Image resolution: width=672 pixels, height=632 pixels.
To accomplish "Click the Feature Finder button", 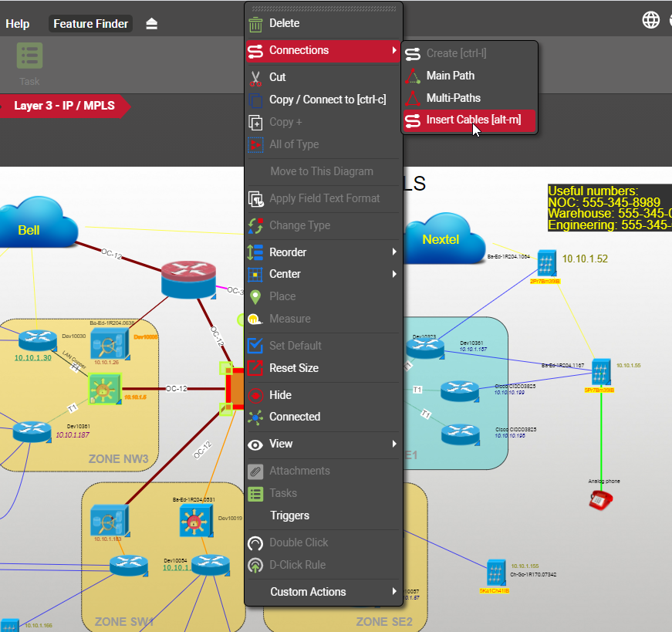I will click(91, 24).
